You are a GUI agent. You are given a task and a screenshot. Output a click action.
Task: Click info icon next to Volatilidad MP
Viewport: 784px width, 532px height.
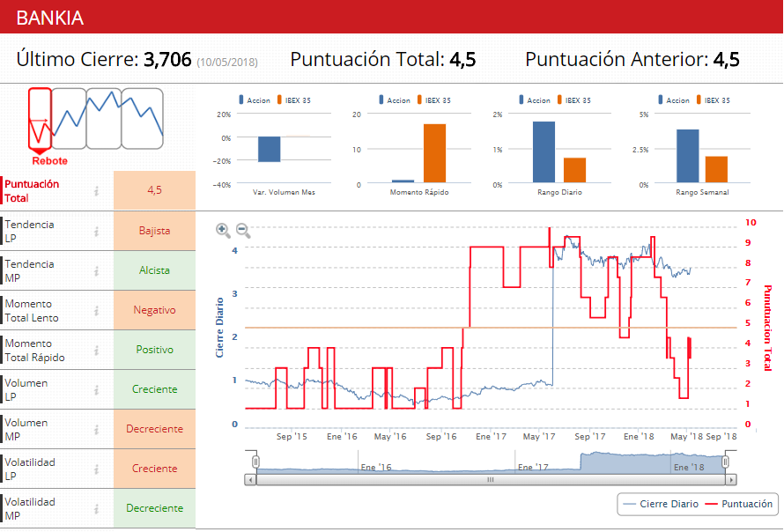[97, 508]
